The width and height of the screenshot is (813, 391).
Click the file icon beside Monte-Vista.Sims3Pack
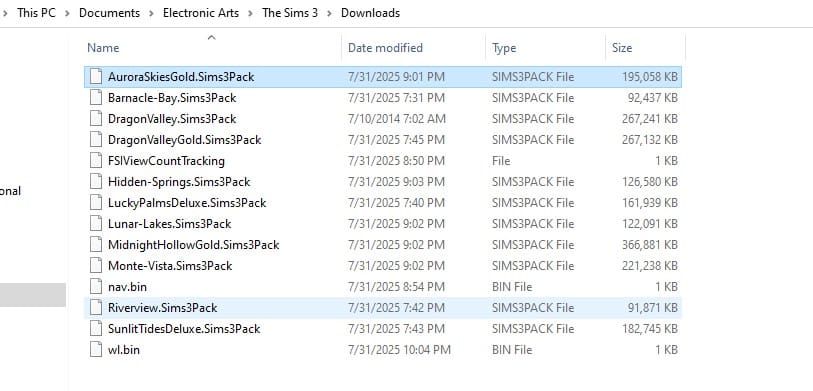point(96,266)
